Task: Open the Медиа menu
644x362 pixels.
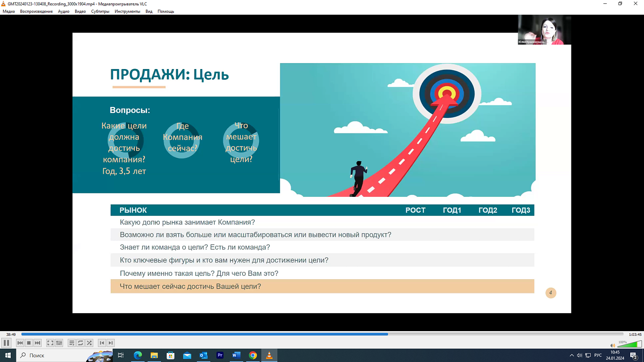Action: [x=9, y=12]
